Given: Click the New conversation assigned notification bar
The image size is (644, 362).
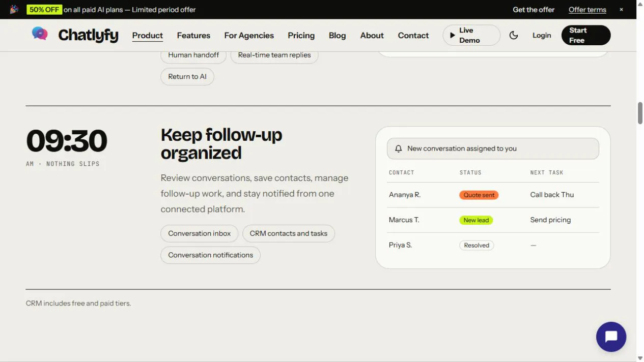Looking at the screenshot, I should click(493, 148).
